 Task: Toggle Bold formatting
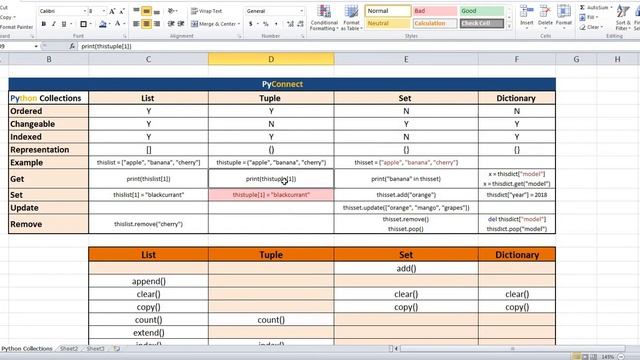click(44, 24)
